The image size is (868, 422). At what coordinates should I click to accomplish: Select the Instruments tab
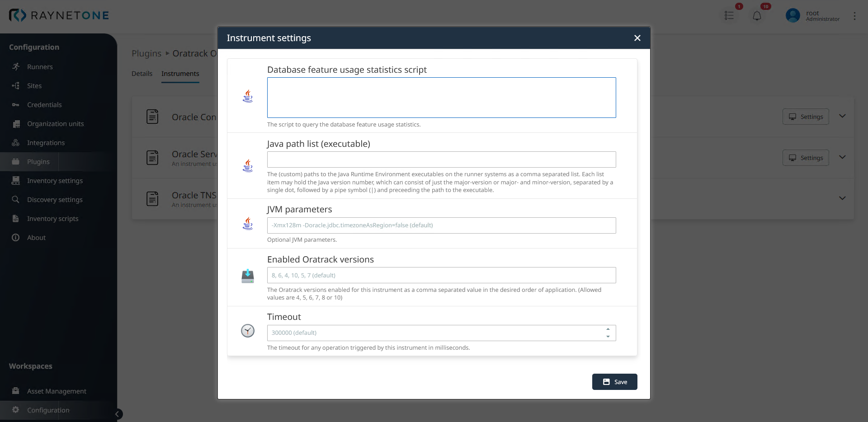[x=180, y=74]
